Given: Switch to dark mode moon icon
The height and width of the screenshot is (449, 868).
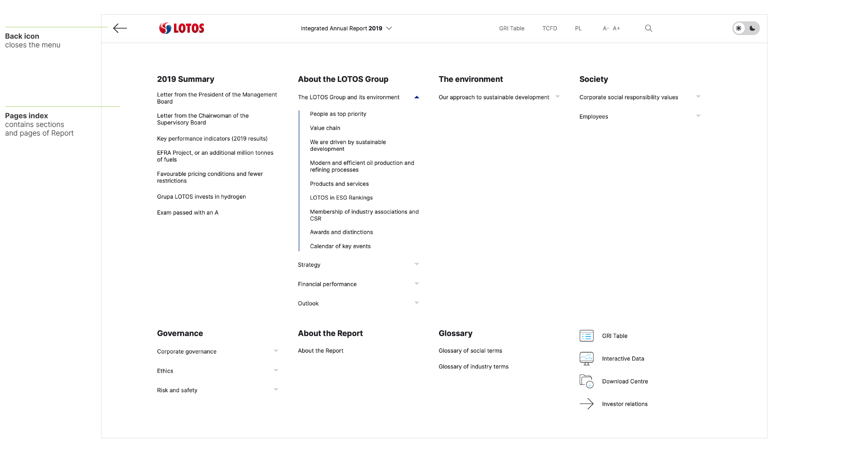Looking at the screenshot, I should 753,28.
